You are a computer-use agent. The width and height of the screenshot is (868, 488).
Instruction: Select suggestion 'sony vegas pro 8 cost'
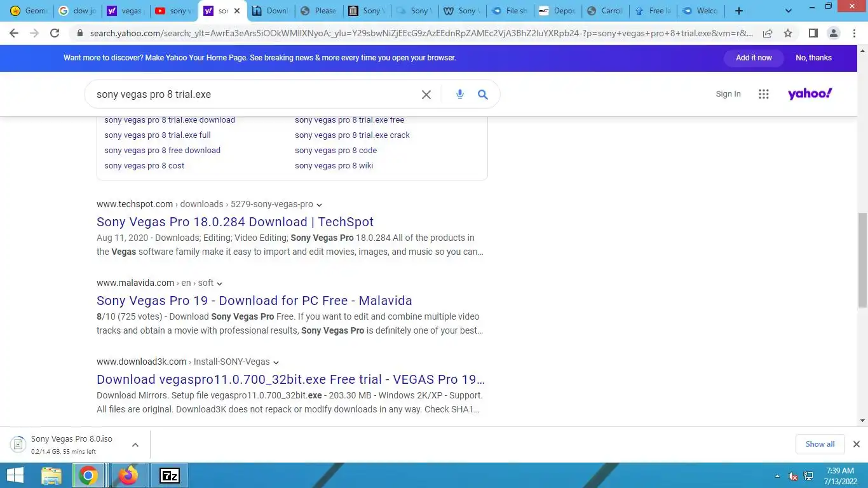tap(144, 166)
